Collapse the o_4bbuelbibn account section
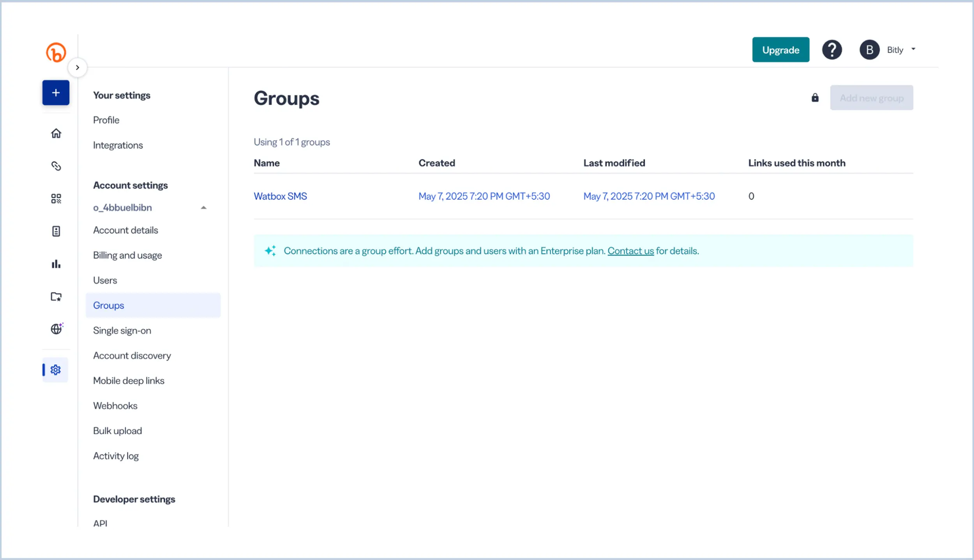The width and height of the screenshot is (974, 560). [x=203, y=208]
